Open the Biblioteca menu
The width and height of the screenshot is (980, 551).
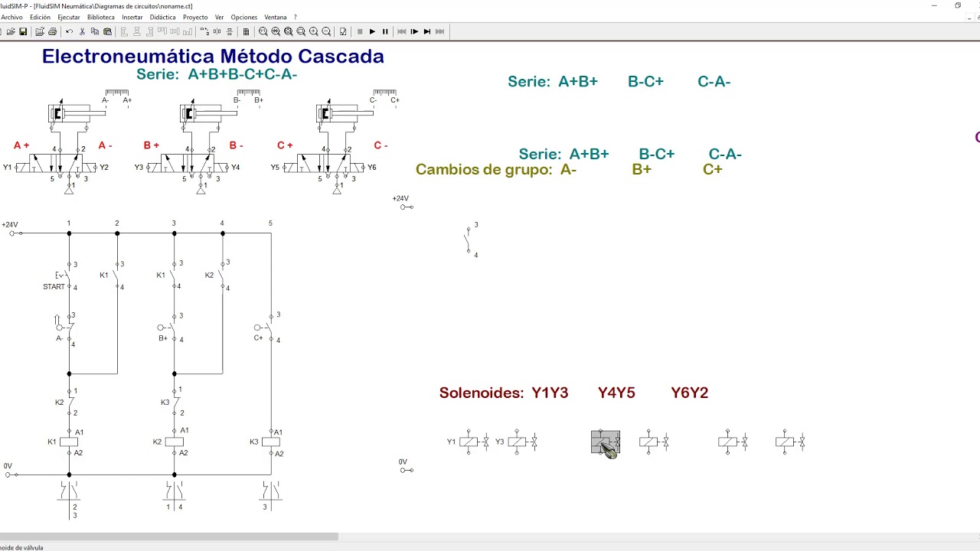tap(101, 17)
